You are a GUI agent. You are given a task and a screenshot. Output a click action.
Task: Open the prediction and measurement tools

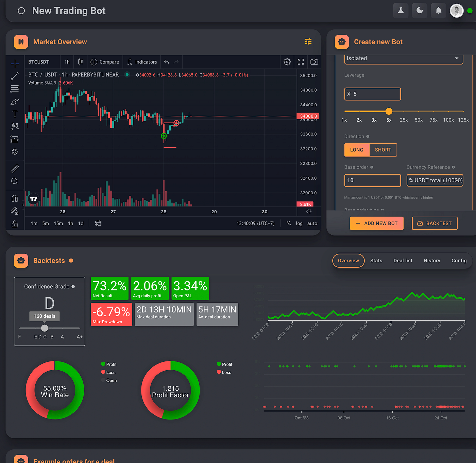[x=15, y=139]
